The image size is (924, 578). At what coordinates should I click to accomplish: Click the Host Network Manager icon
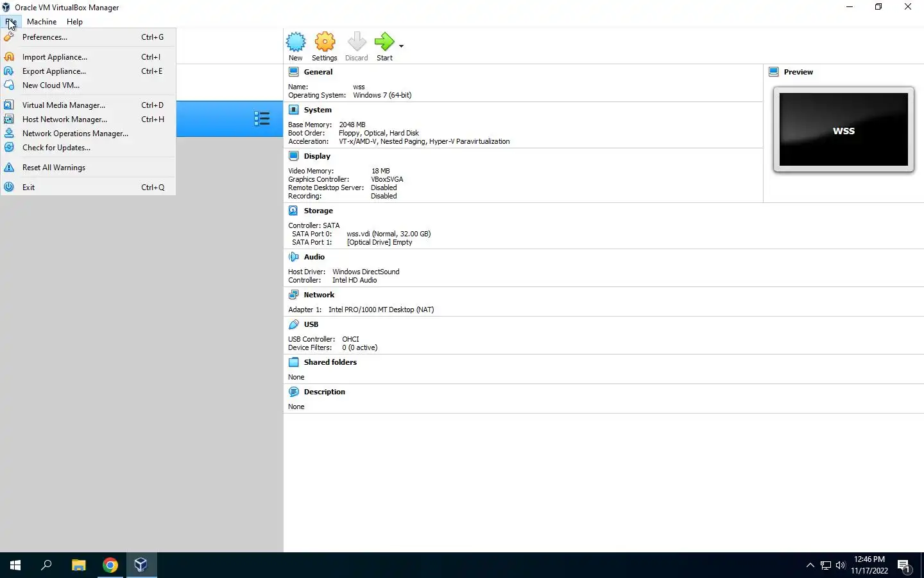coord(9,119)
